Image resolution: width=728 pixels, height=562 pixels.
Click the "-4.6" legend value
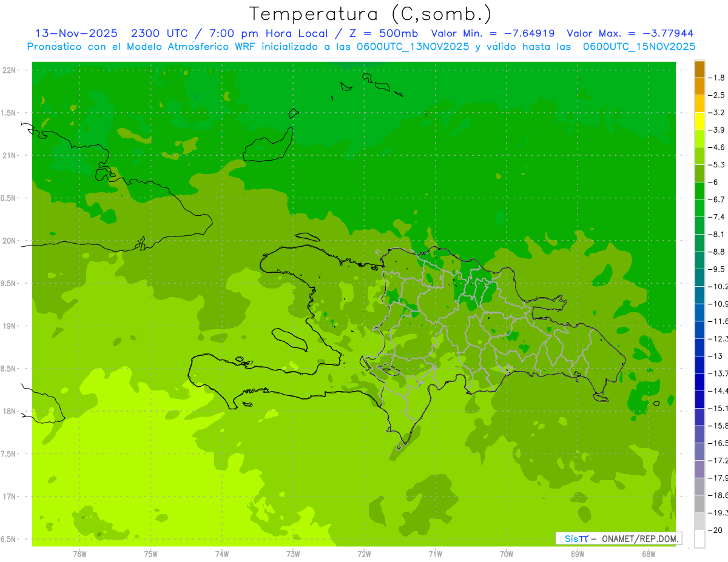tap(716, 147)
